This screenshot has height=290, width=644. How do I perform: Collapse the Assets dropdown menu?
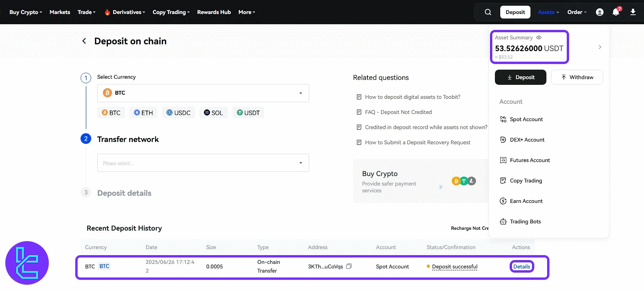(x=548, y=12)
